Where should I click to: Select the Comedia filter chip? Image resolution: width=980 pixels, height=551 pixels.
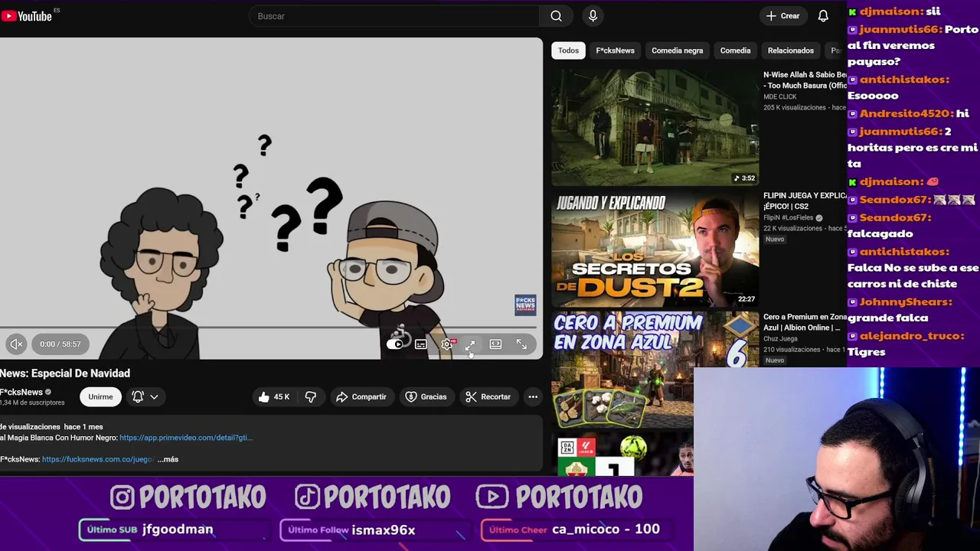pos(735,51)
